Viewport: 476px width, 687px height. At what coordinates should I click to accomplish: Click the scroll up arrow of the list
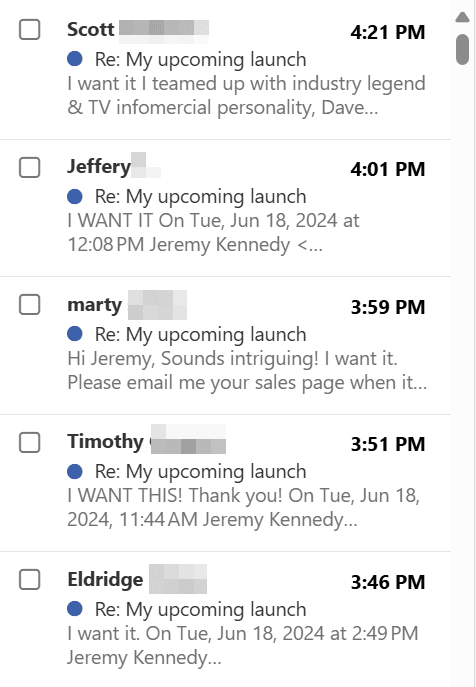pyautogui.click(x=462, y=17)
